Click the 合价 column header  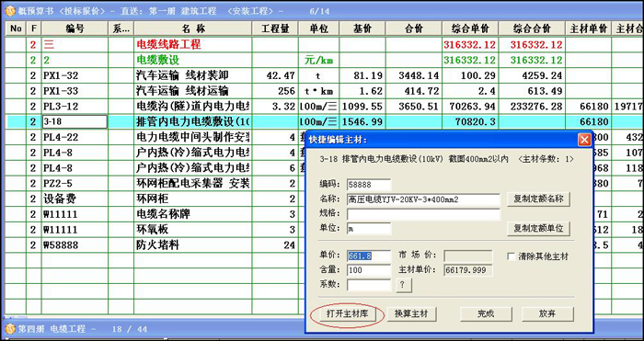tap(414, 28)
